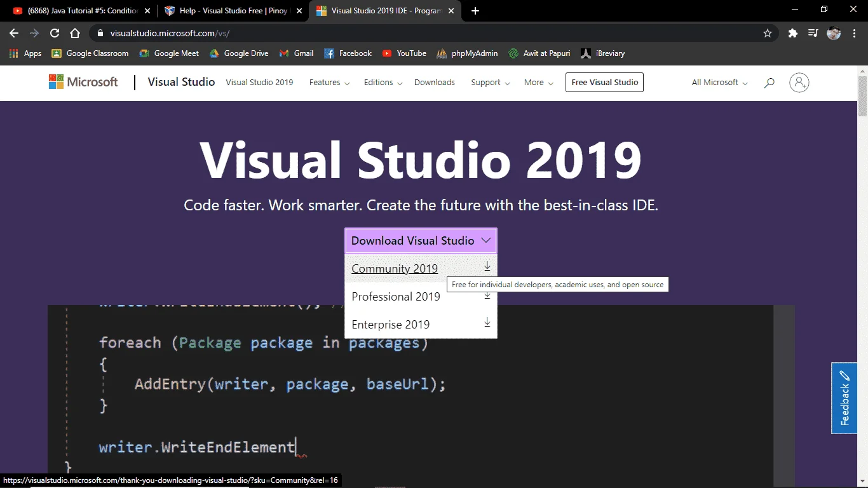
Task: Collapse the Download Visual Studio dropdown
Action: point(421,241)
